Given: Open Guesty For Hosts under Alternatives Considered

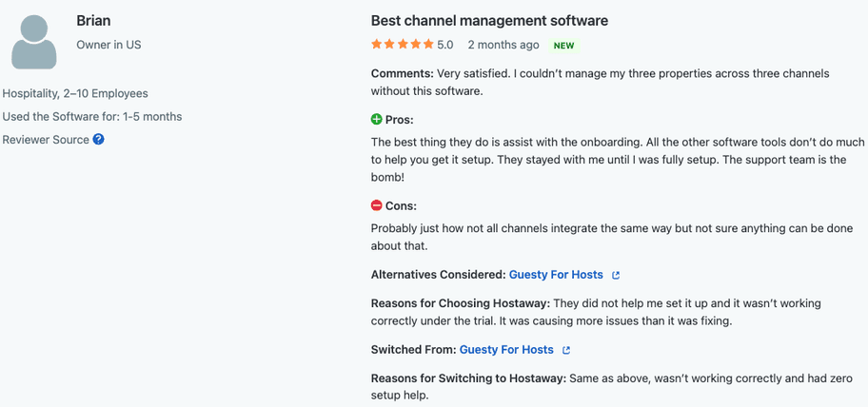Looking at the screenshot, I should pyautogui.click(x=556, y=275).
